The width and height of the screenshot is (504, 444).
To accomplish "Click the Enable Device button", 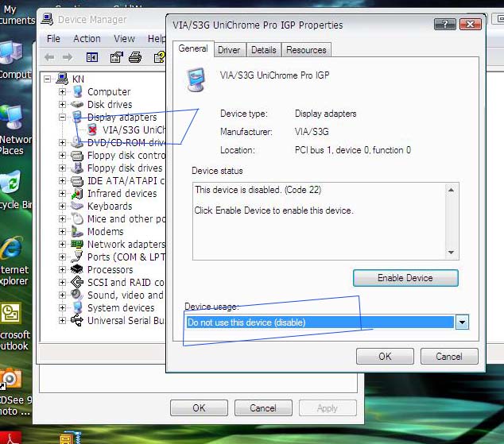I will [x=405, y=278].
